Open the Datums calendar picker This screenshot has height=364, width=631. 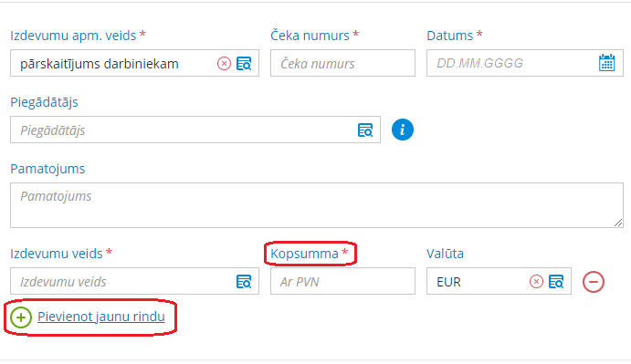[x=607, y=63]
